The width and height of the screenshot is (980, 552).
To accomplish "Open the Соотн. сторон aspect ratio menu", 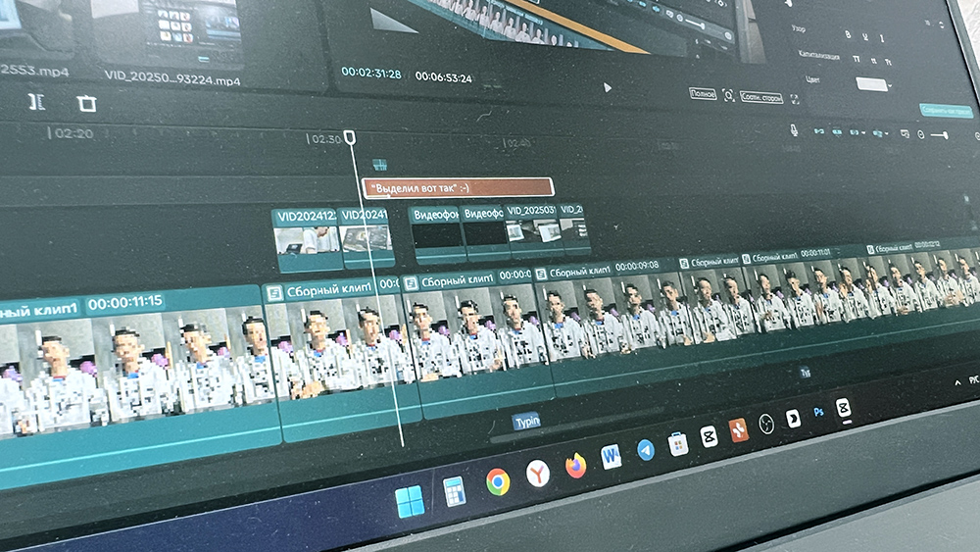I will click(x=761, y=97).
